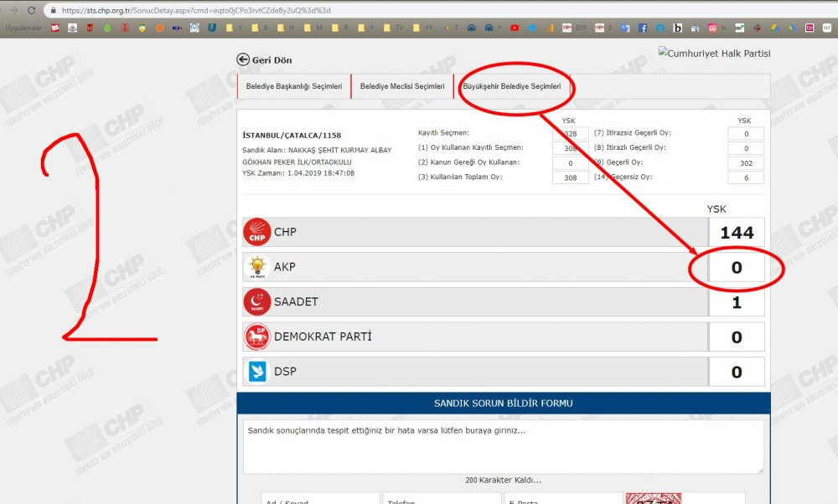Click the AKP vote count box
Screen dimensions: 838x504
click(737, 267)
